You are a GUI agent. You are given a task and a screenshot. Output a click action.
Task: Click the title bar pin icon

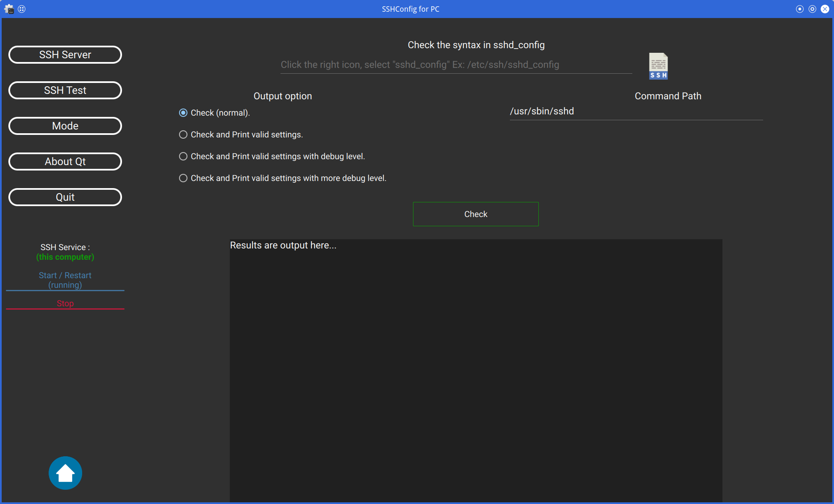22,9
